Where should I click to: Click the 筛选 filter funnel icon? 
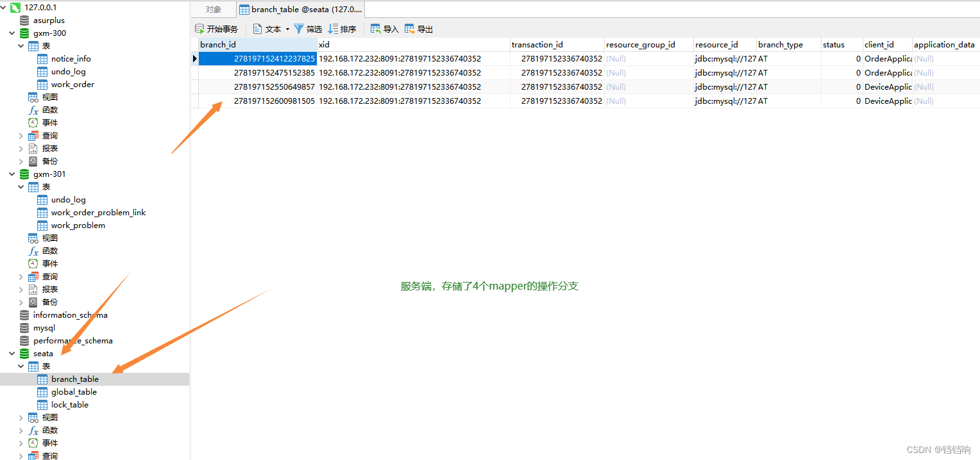(x=299, y=29)
